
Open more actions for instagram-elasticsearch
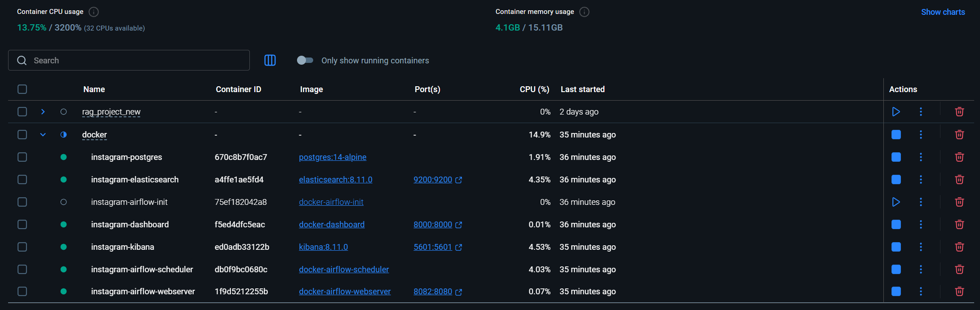coord(921,180)
